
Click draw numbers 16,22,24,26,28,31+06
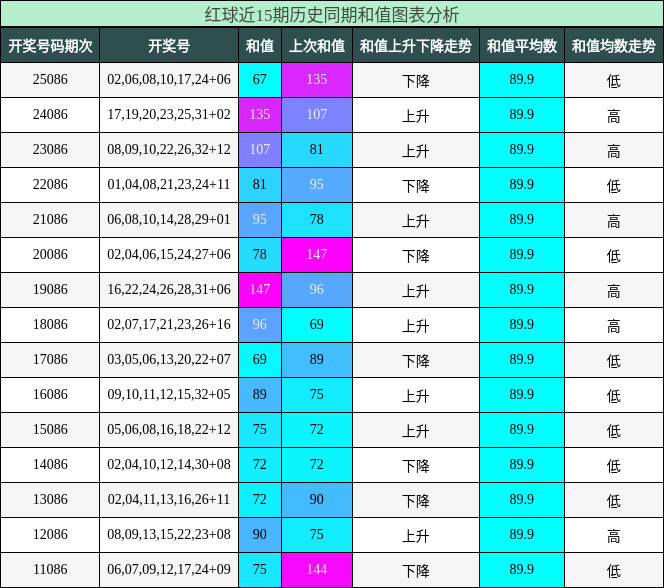pyautogui.click(x=169, y=290)
